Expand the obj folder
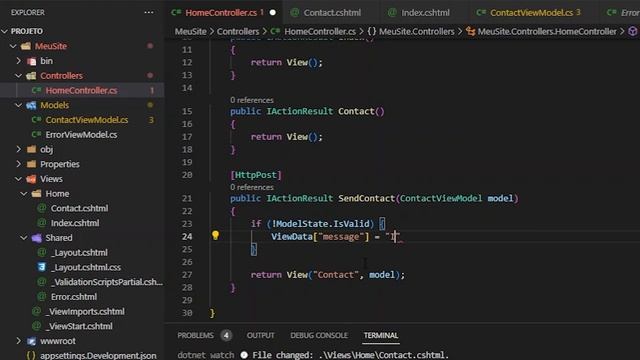Image resolution: width=640 pixels, height=360 pixels. click(x=19, y=149)
